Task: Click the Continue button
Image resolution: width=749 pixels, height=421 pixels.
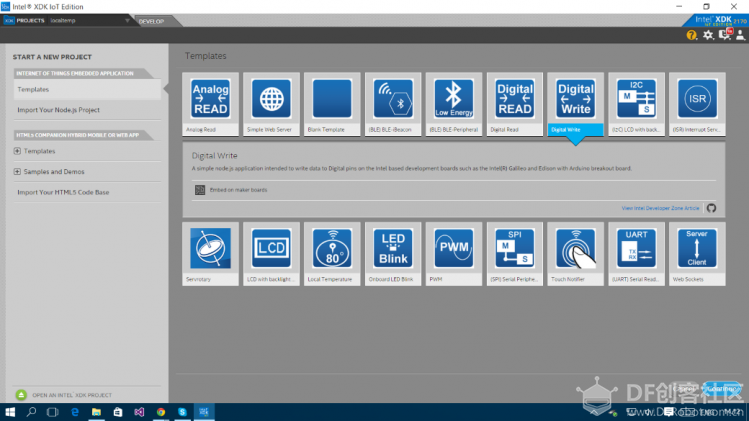Action: click(x=722, y=389)
